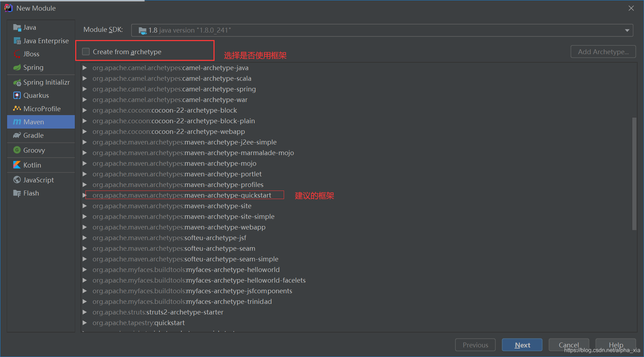Click the Flash folder icon
The image size is (644, 357).
coord(17,193)
